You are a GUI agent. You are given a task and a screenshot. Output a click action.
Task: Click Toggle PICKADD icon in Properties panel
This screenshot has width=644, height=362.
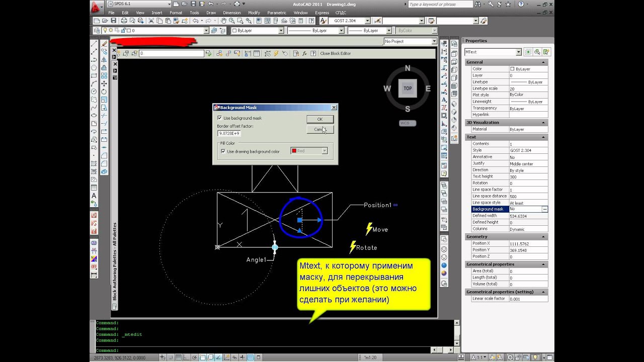pos(528,52)
